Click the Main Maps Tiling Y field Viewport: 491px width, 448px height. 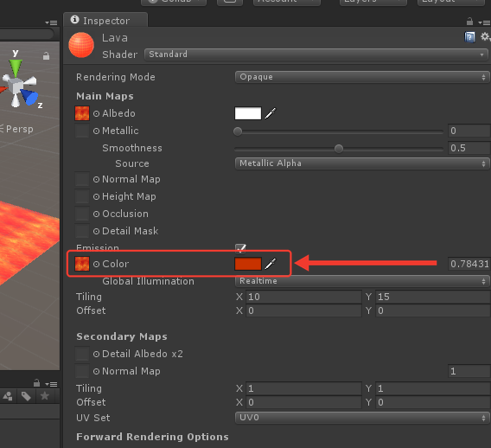pyautogui.click(x=433, y=297)
